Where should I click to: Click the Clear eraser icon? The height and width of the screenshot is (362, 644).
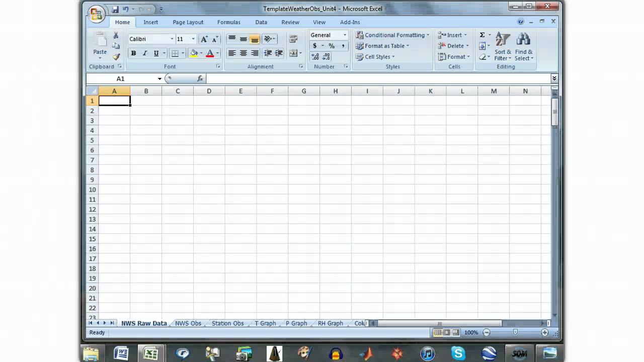(x=482, y=57)
